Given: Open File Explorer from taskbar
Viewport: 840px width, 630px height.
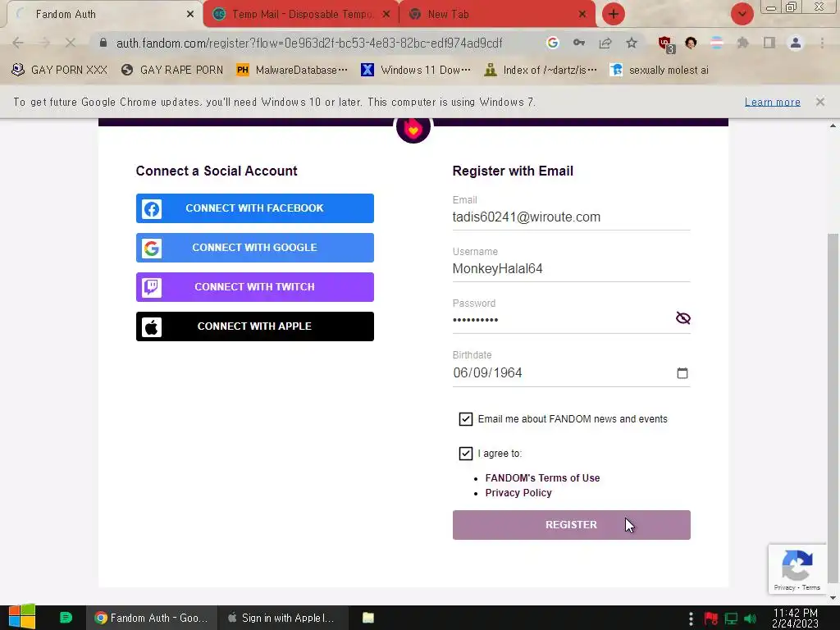Looking at the screenshot, I should point(368,618).
